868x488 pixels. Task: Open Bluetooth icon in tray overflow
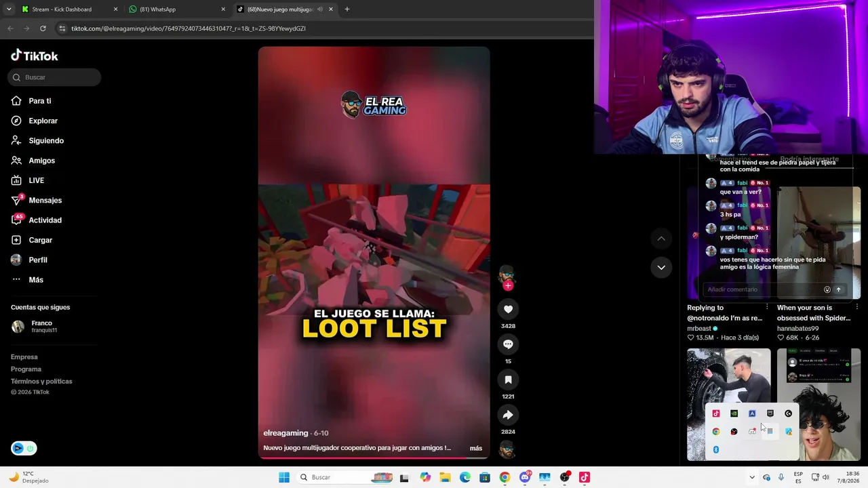click(x=716, y=449)
